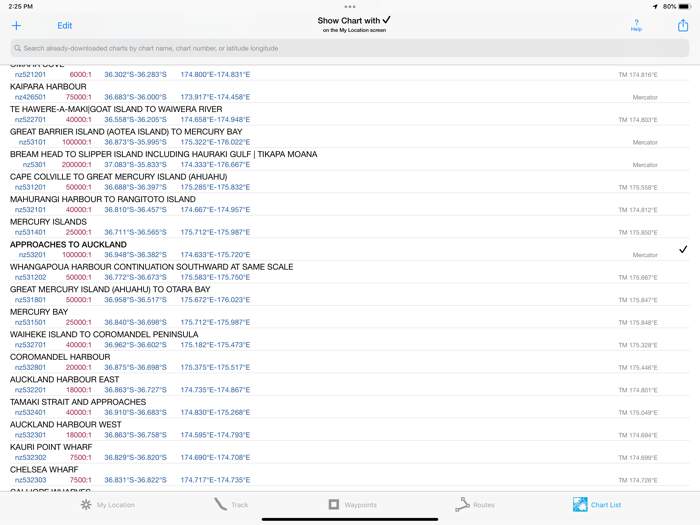
Task: Click latitude range 36.948°S-36.382°S
Action: tap(135, 255)
